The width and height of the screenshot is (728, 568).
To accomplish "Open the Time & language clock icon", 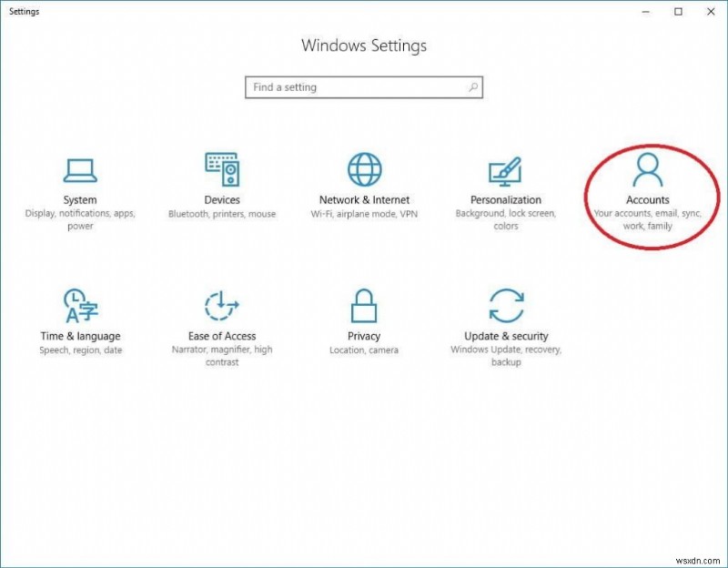I will pyautogui.click(x=80, y=306).
